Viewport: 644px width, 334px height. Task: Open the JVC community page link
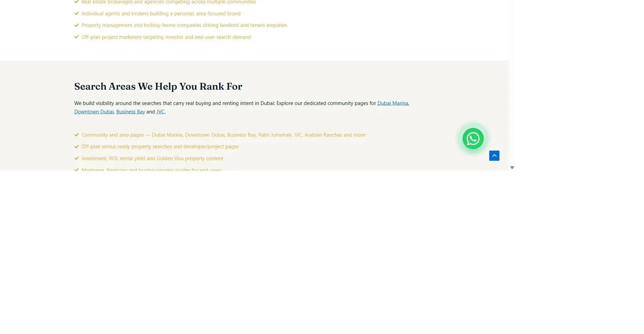tap(160, 112)
